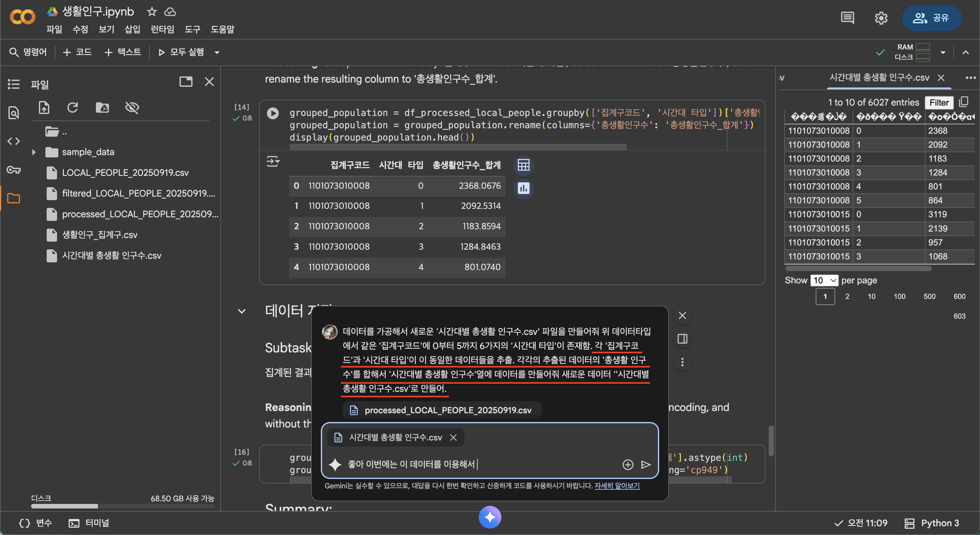This screenshot has width=980, height=535.
Task: Open the rows per page dropdown
Action: click(x=824, y=280)
